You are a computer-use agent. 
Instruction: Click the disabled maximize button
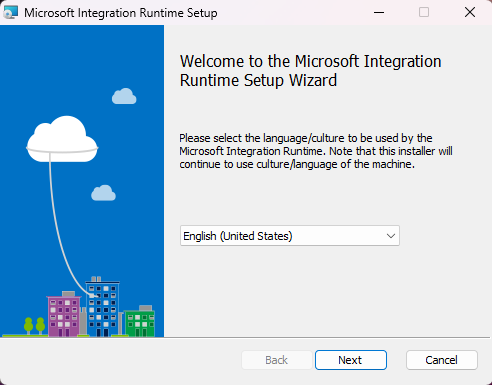pos(424,13)
